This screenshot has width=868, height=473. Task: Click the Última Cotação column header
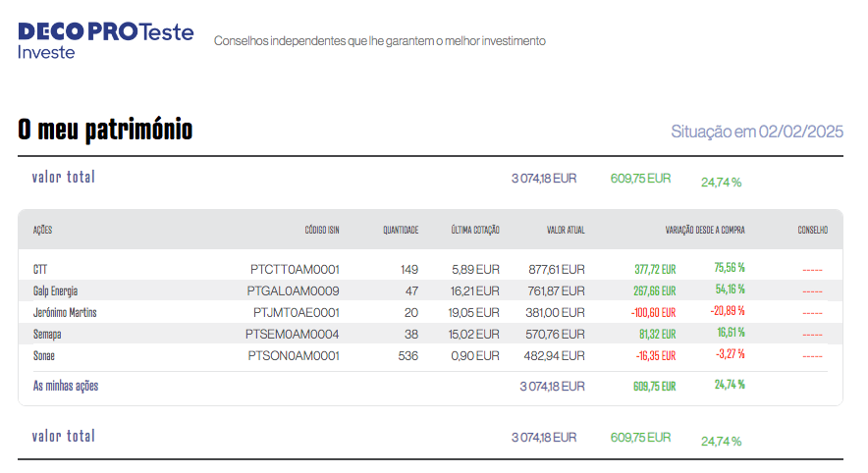click(x=475, y=230)
